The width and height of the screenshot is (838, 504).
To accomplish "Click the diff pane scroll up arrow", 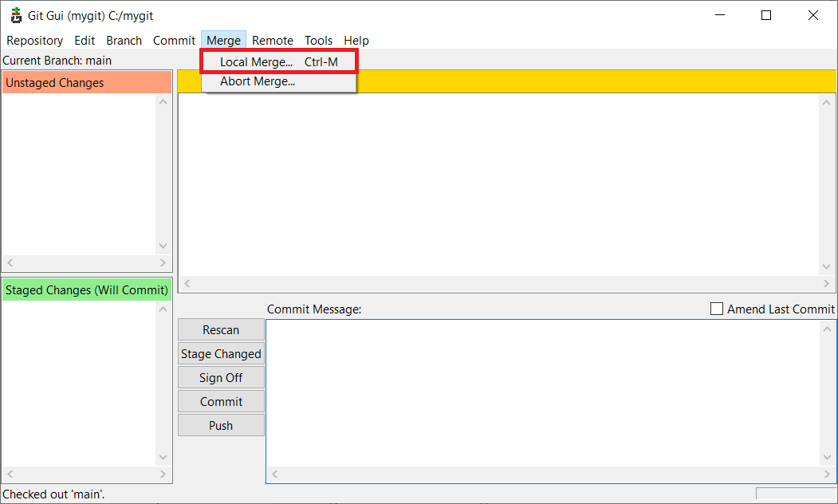I will [827, 102].
